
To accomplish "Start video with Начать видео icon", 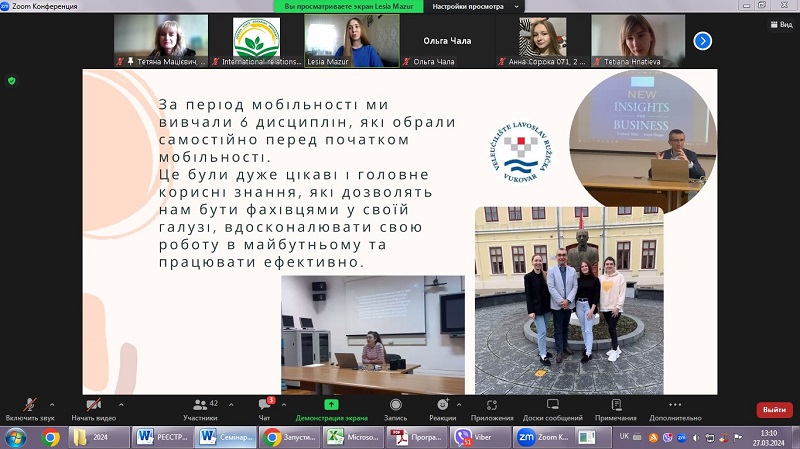I will 93,404.
